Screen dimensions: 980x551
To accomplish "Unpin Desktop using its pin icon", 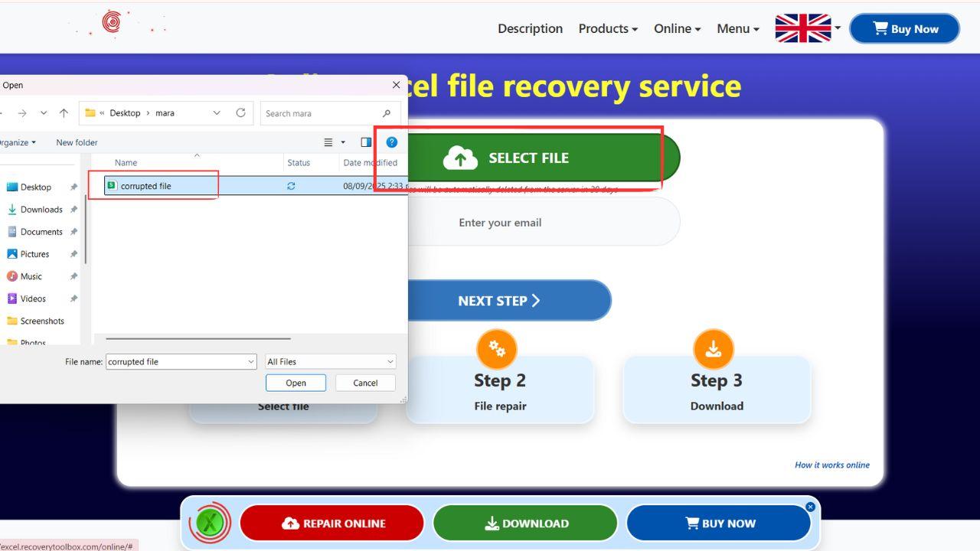I will tap(73, 187).
